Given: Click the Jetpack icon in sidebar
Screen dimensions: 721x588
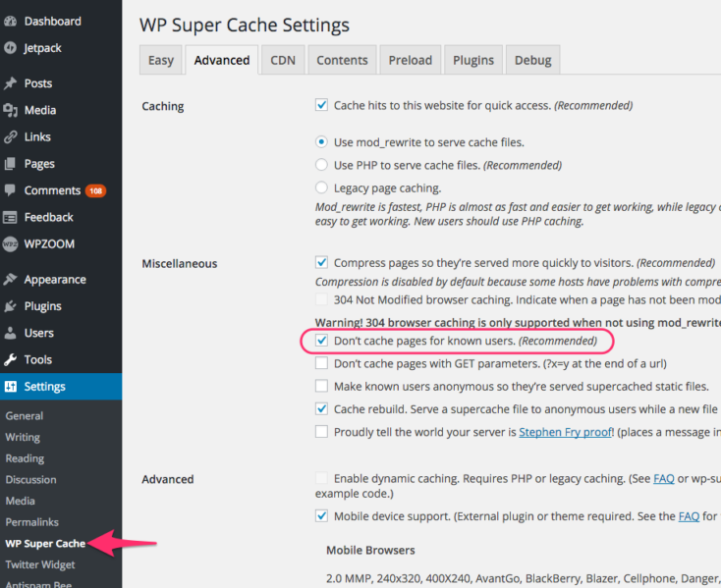Looking at the screenshot, I should [x=10, y=48].
